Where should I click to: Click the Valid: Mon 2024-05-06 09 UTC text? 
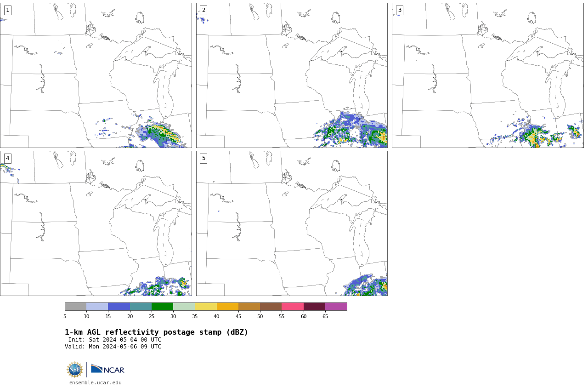coord(113,347)
